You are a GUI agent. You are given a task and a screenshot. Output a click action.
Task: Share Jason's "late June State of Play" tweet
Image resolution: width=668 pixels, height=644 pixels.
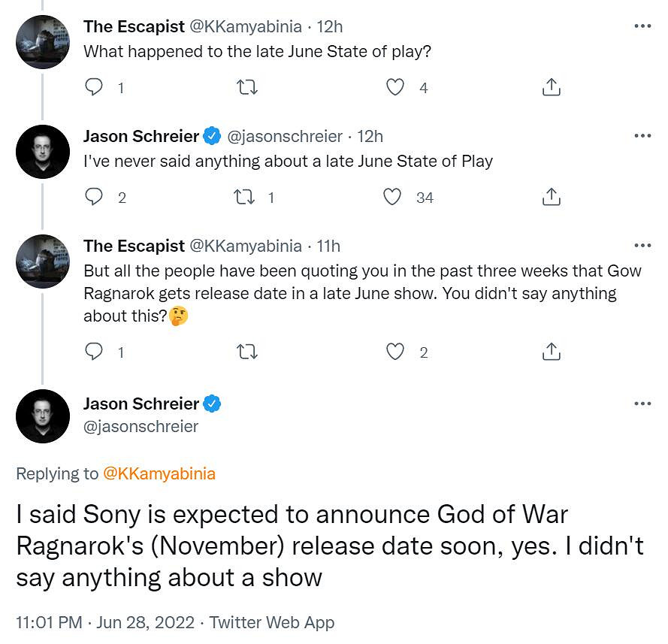551,197
